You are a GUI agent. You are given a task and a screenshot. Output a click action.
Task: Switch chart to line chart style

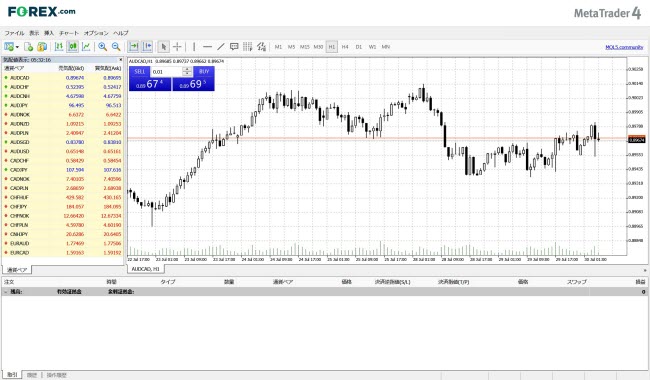(86, 47)
